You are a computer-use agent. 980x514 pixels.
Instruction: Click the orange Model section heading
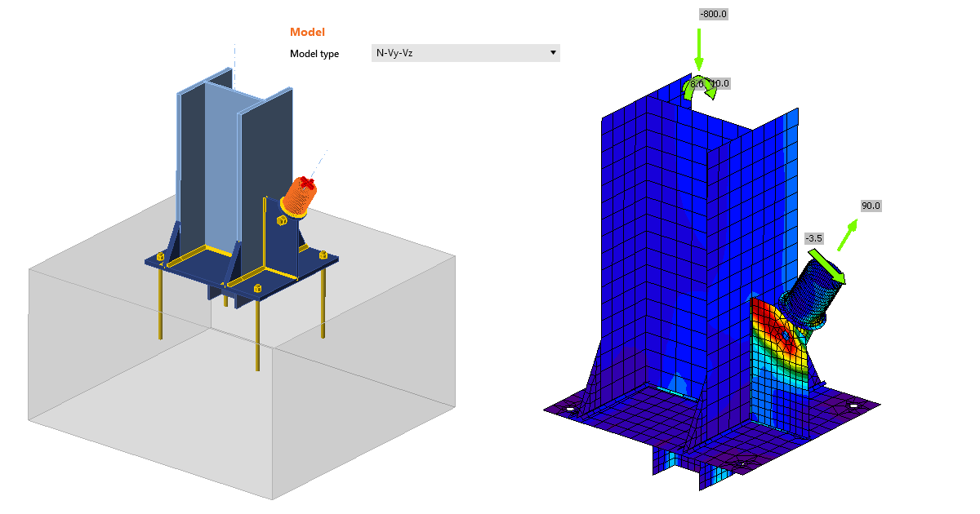coord(307,32)
